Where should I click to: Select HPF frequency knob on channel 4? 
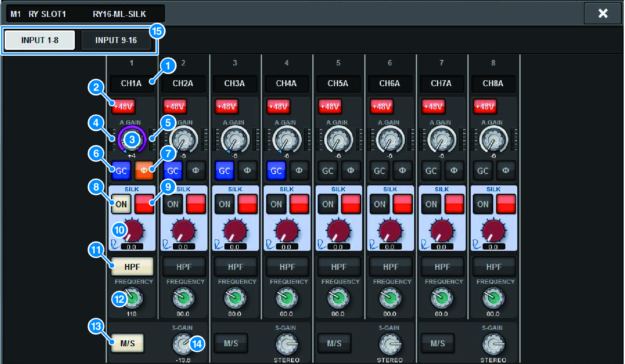[x=287, y=298]
